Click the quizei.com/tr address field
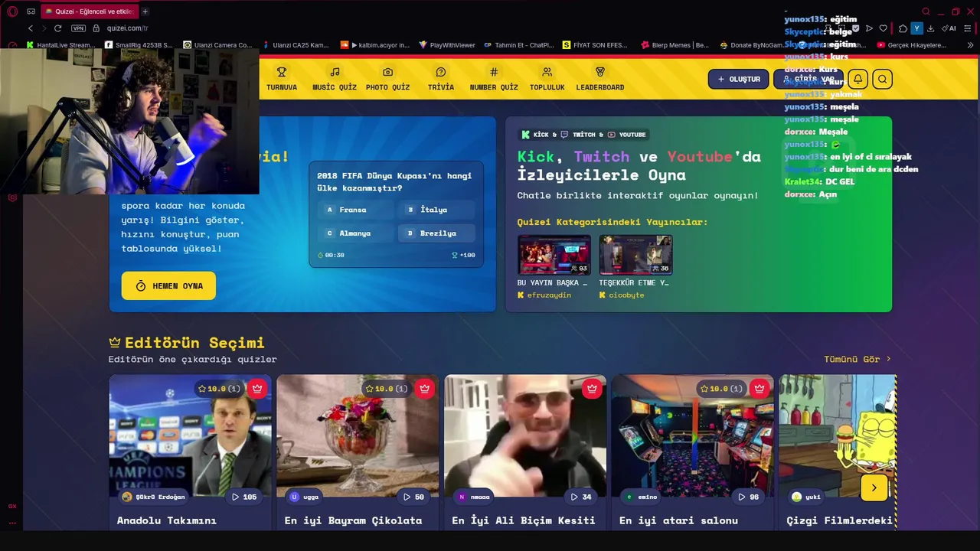The image size is (980, 551). coord(128,28)
